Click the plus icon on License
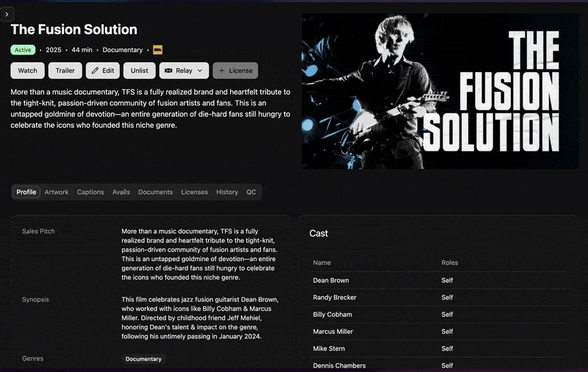 coord(222,71)
